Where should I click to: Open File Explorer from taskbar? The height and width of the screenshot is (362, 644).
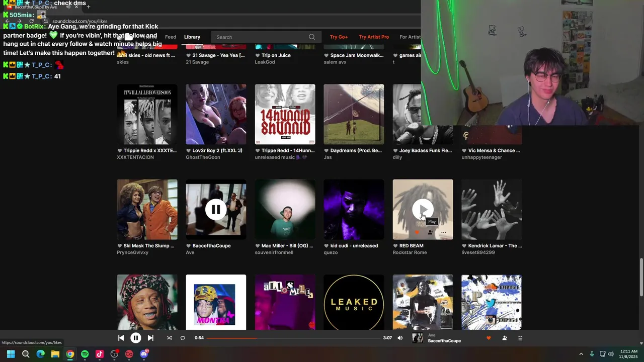[x=55, y=354]
